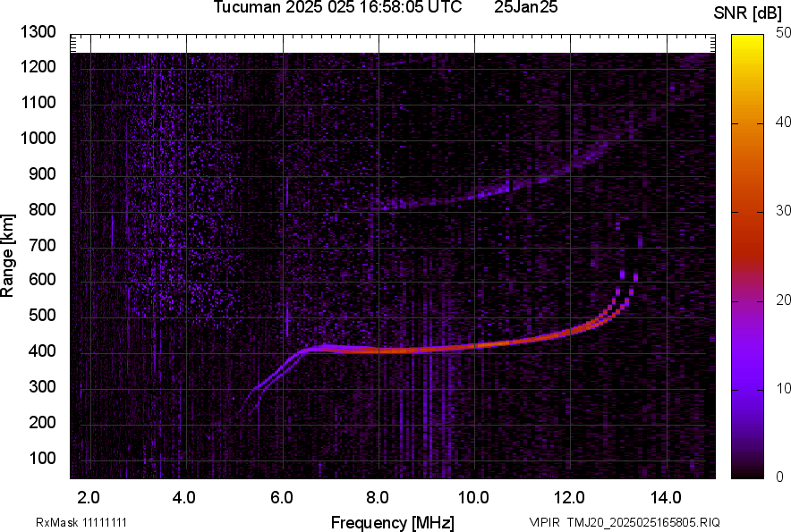This screenshot has height=532, width=791.
Task: Click the frequency tick label '4.0'
Action: point(184,498)
